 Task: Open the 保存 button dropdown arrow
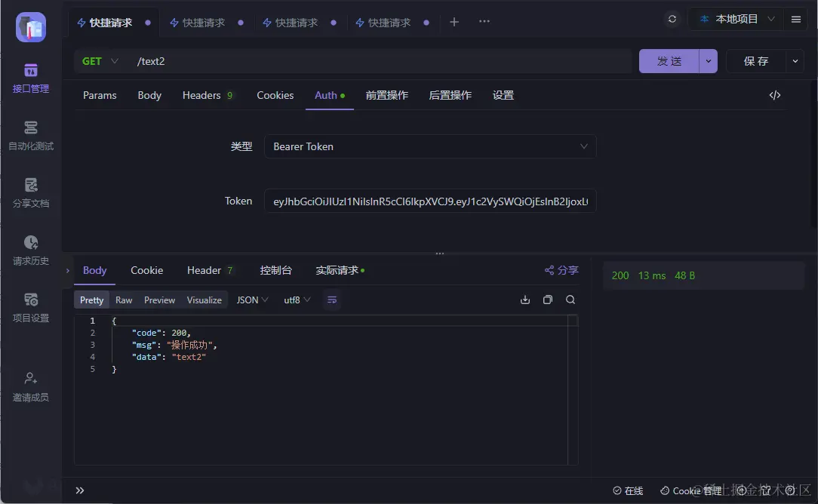pyautogui.click(x=795, y=61)
